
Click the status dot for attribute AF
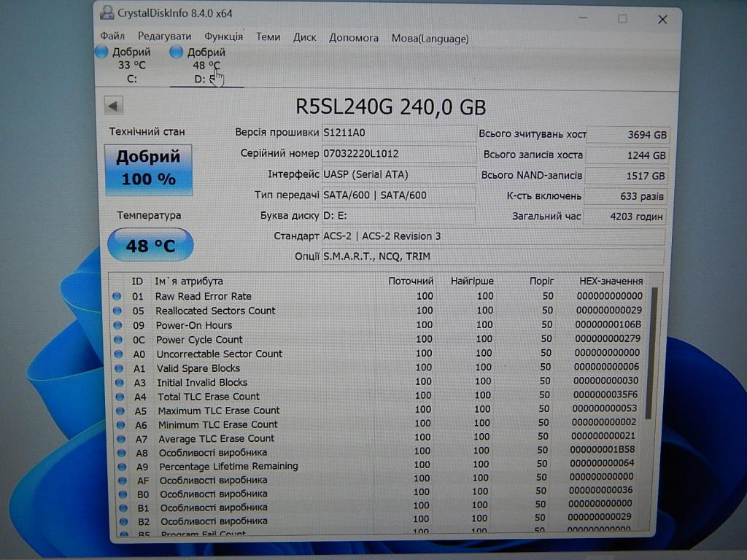pos(123,481)
